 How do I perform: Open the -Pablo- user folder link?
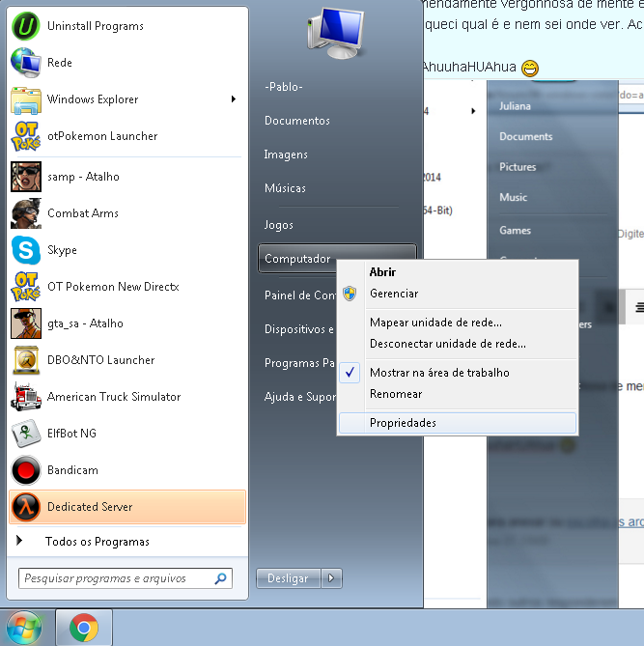tap(284, 87)
